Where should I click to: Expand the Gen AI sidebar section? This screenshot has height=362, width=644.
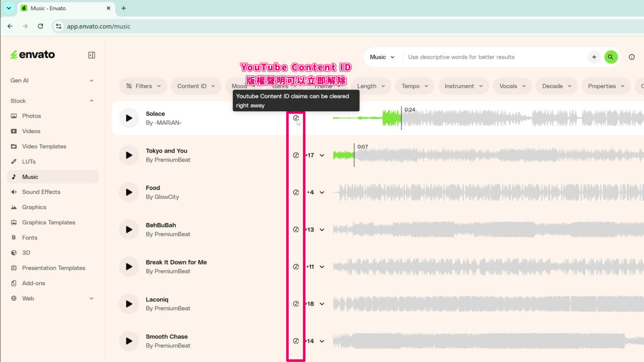[52, 80]
